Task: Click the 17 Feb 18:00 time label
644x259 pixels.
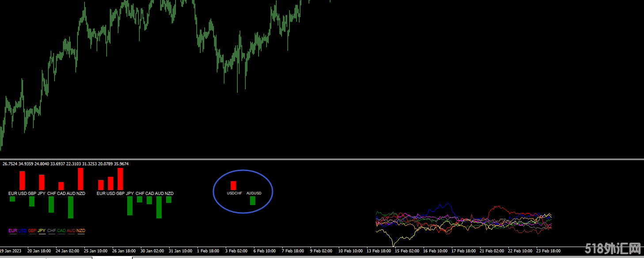Action: pos(464,251)
